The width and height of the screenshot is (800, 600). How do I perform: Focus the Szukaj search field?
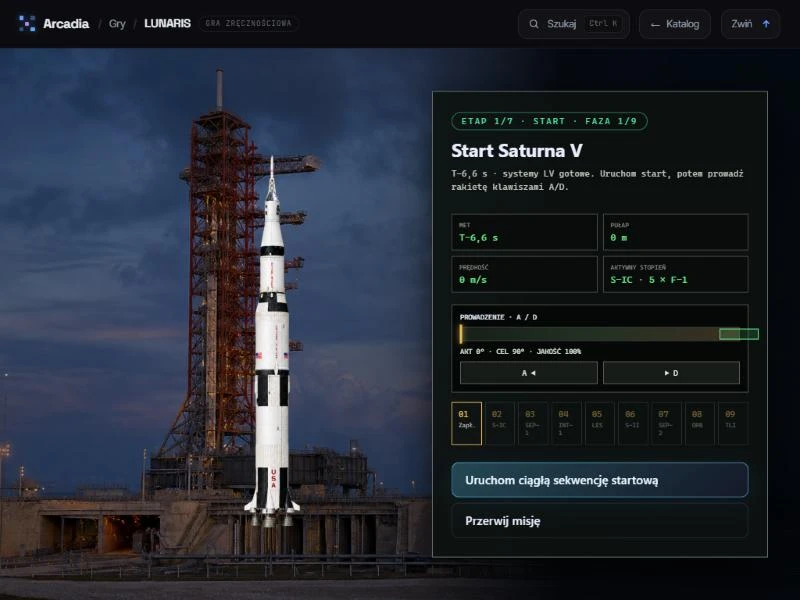tap(574, 24)
